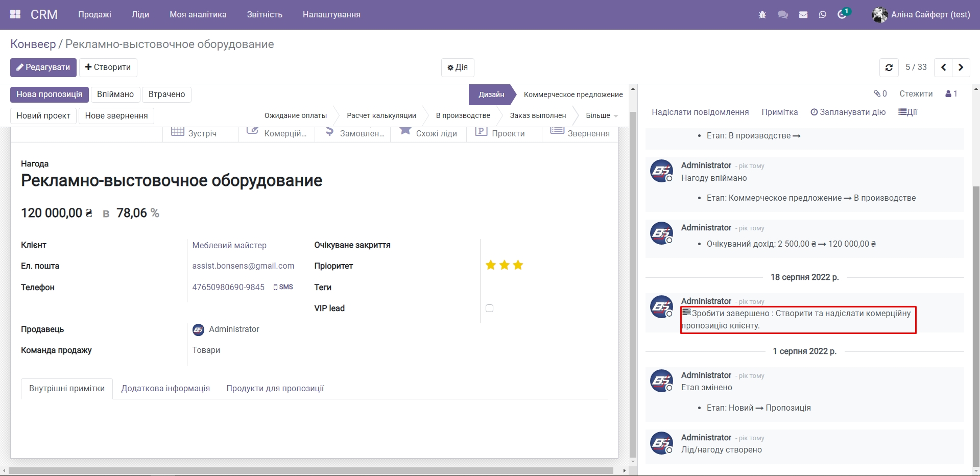Select the В производстве stage
980x476 pixels.
click(x=463, y=116)
